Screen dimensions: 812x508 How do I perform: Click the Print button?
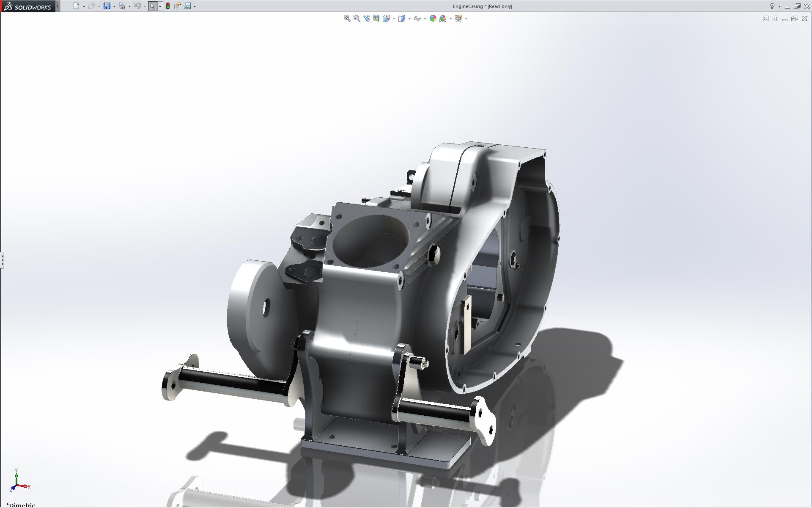tap(122, 6)
